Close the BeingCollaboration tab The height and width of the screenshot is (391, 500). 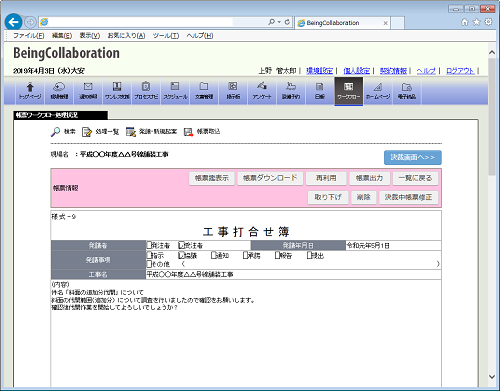(x=385, y=23)
